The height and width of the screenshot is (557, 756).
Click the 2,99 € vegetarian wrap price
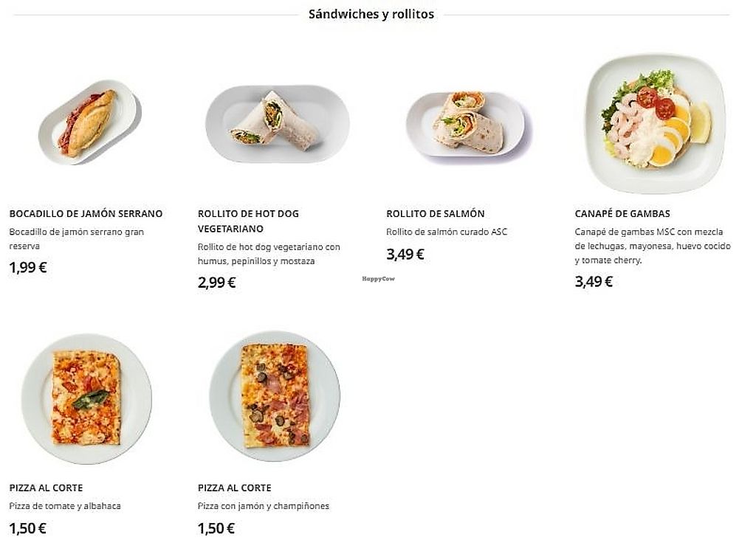coord(217,282)
